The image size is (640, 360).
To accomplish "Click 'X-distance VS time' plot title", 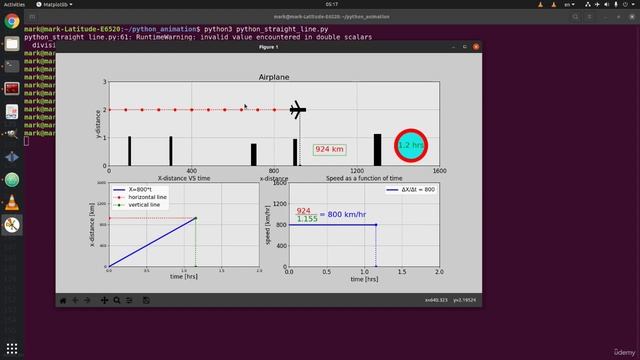I will (x=184, y=178).
